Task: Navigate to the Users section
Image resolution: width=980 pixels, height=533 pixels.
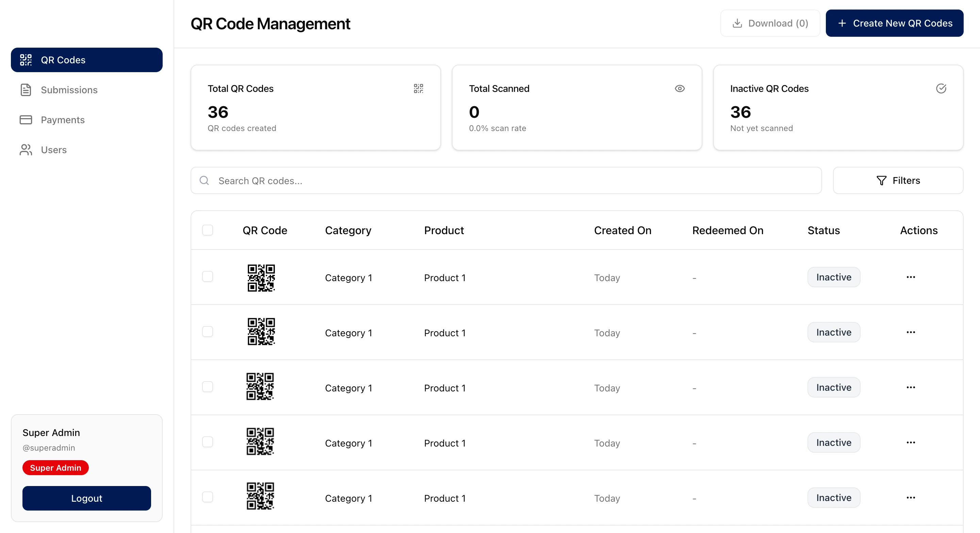Action: 53,149
